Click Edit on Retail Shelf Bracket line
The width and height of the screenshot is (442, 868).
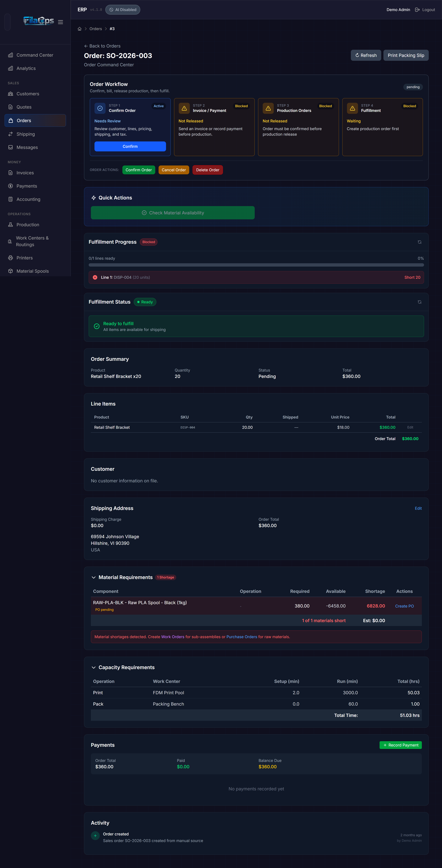(x=410, y=427)
